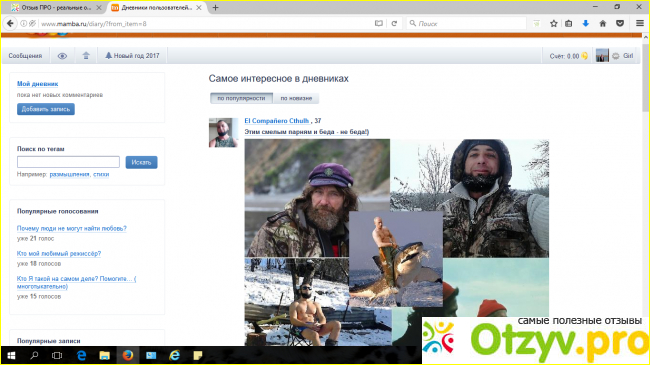Toggle reader view icon in address bar

[378, 24]
